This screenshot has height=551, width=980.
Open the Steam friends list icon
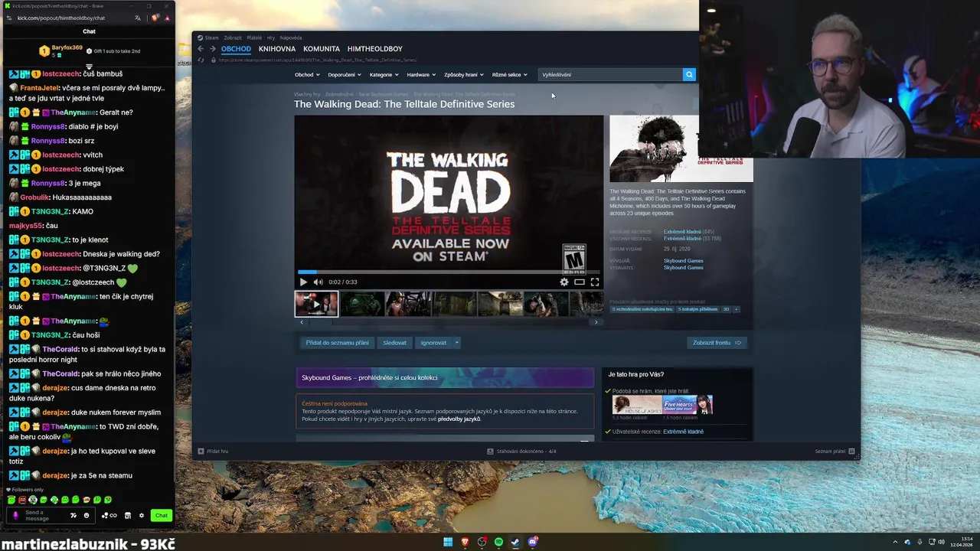coord(851,452)
